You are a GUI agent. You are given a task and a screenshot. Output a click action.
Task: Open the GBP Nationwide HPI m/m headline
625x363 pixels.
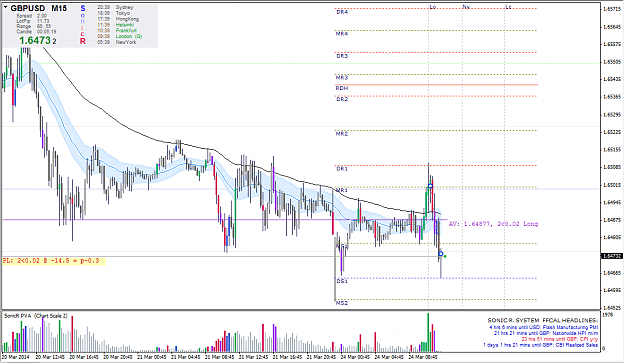546,333
